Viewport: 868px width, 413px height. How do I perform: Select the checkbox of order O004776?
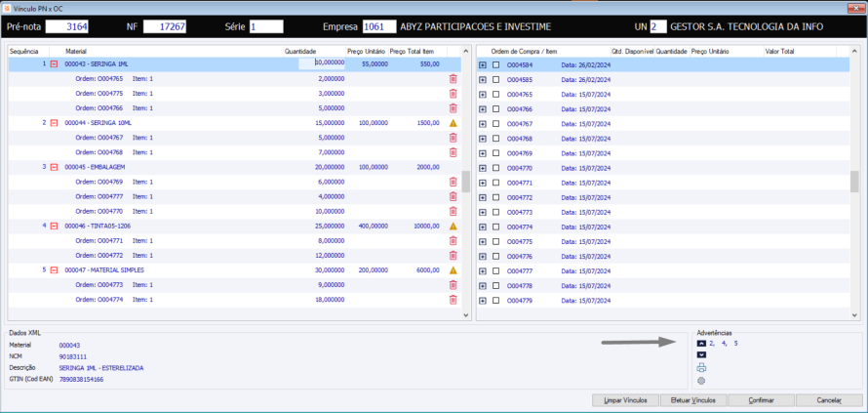496,256
